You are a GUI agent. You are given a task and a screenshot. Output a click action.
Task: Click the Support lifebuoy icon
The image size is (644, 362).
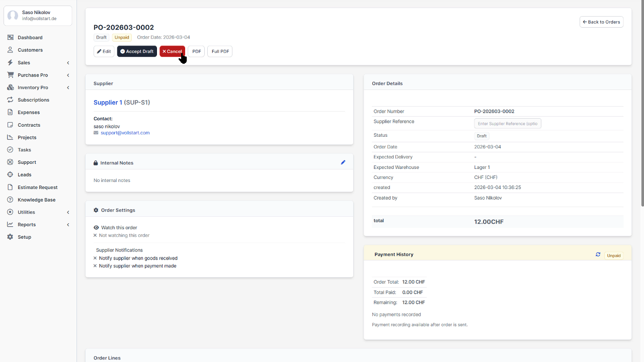tap(10, 162)
